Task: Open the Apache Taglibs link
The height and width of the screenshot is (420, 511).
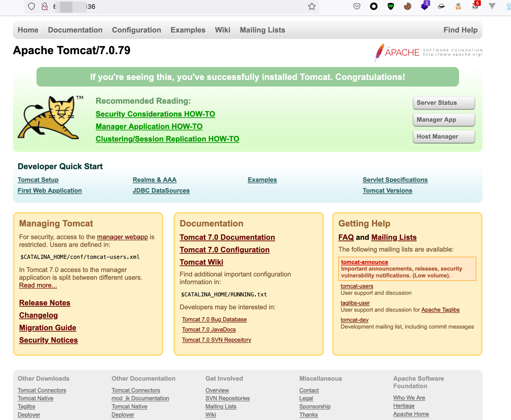Action: pos(440,310)
